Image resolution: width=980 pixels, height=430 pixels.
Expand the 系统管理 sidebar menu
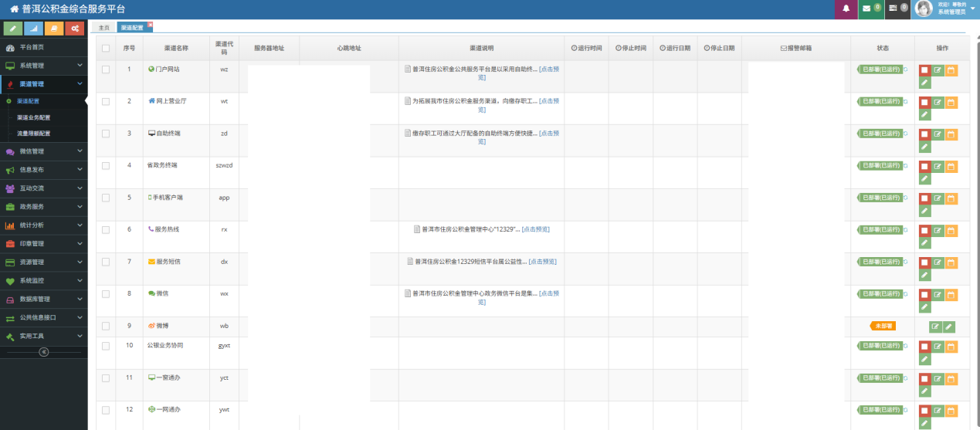click(x=43, y=66)
